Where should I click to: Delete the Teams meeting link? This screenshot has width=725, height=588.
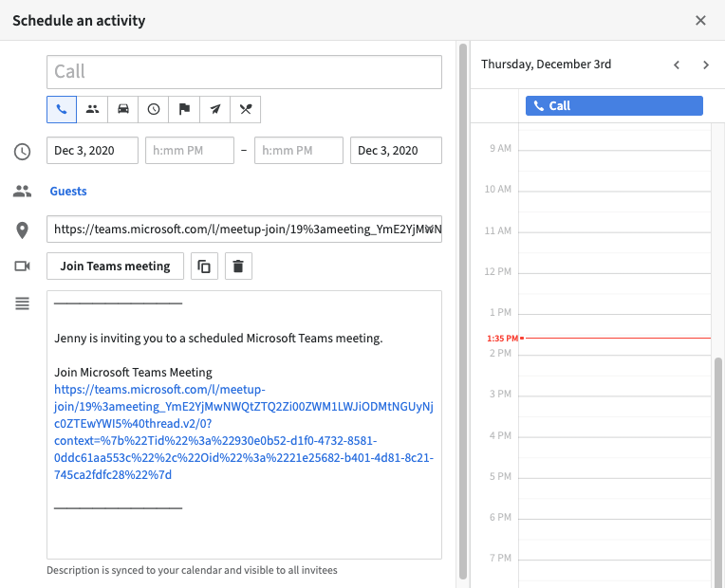[238, 266]
